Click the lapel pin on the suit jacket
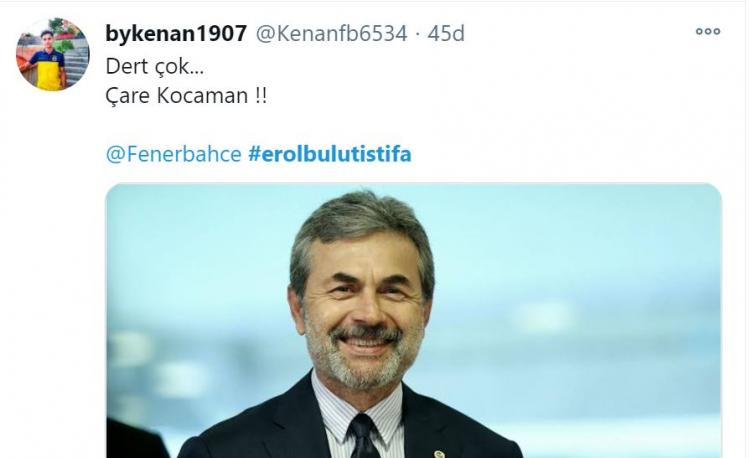750x458 pixels. [x=439, y=454]
